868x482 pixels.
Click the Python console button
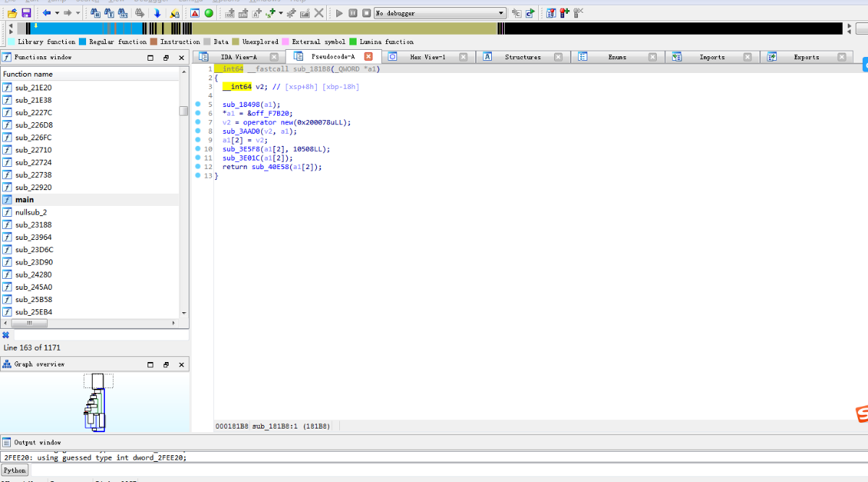coord(14,470)
